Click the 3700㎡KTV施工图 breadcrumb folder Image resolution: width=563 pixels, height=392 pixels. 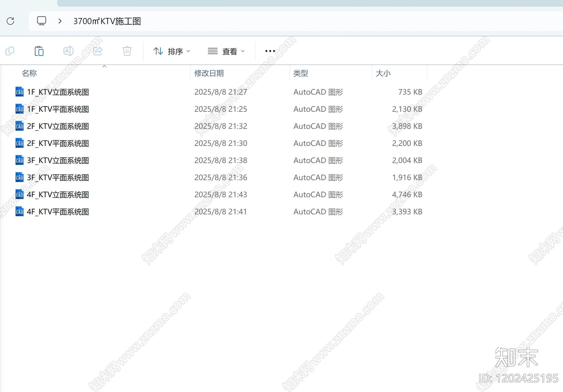pos(107,21)
